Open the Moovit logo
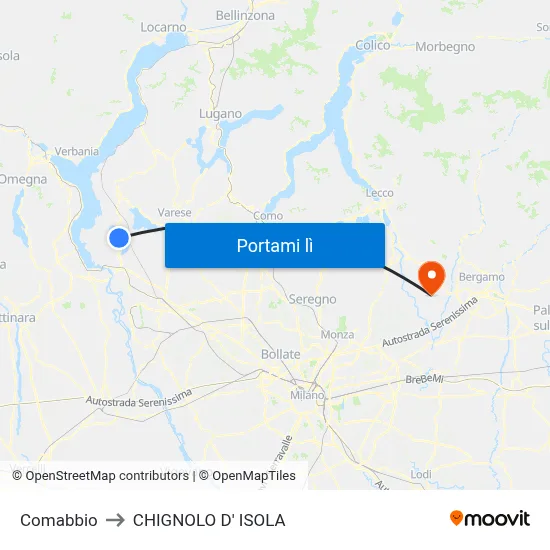550x550 pixels. (x=490, y=518)
